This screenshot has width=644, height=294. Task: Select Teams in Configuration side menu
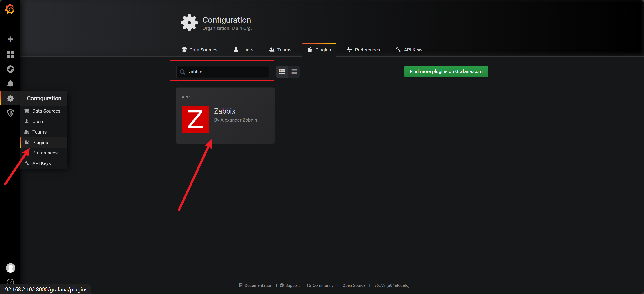point(39,132)
